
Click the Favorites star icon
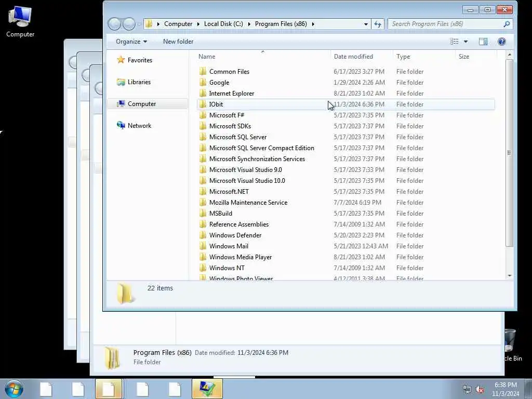click(121, 60)
